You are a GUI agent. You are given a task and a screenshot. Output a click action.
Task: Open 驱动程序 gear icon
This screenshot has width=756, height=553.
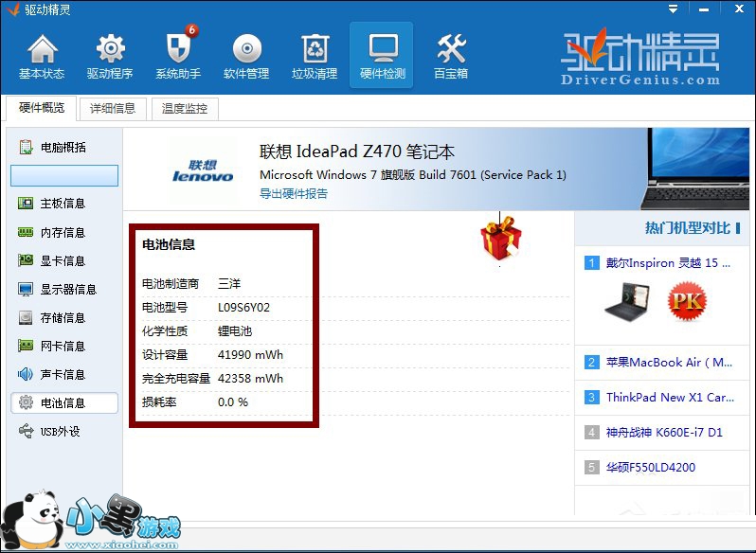point(110,56)
